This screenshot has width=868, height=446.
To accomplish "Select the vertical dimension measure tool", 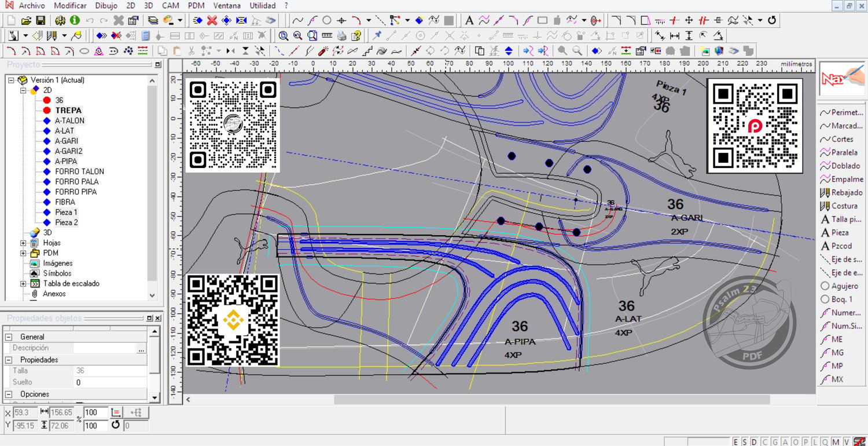I will coord(689,35).
